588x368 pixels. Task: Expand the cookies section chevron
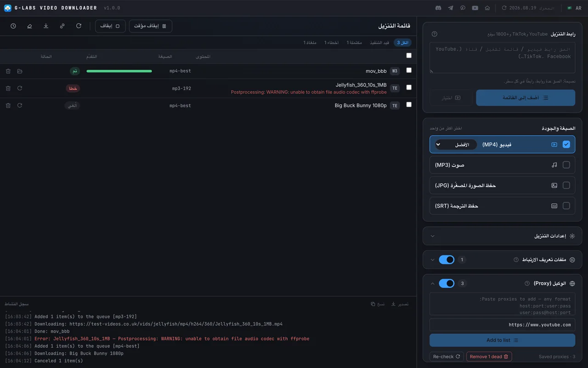click(432, 260)
